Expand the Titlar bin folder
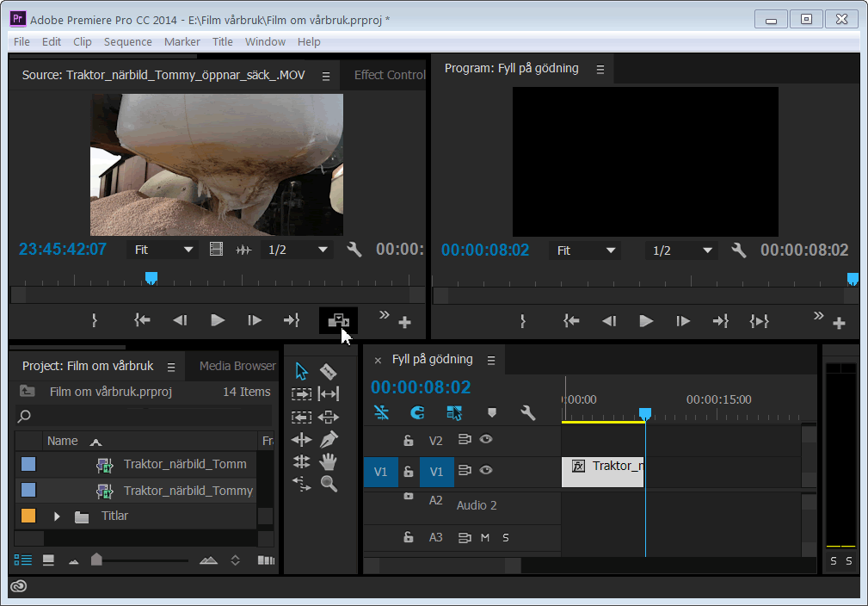868x606 pixels. tap(58, 516)
